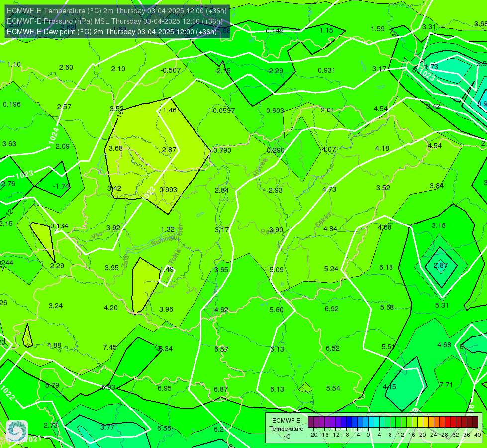This screenshot has width=487, height=448.
Task: Click the dew point value 5.60
Action: (277, 310)
